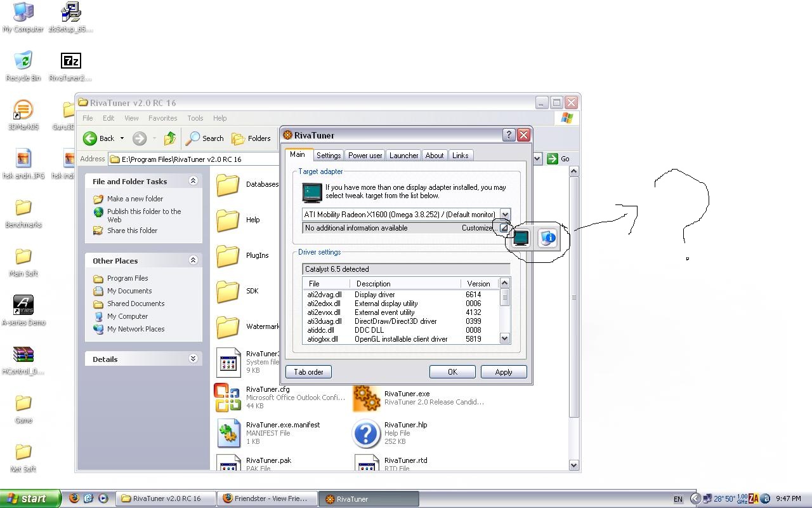Open the View menu in Explorer
This screenshot has height=508, width=812.
coord(131,118)
